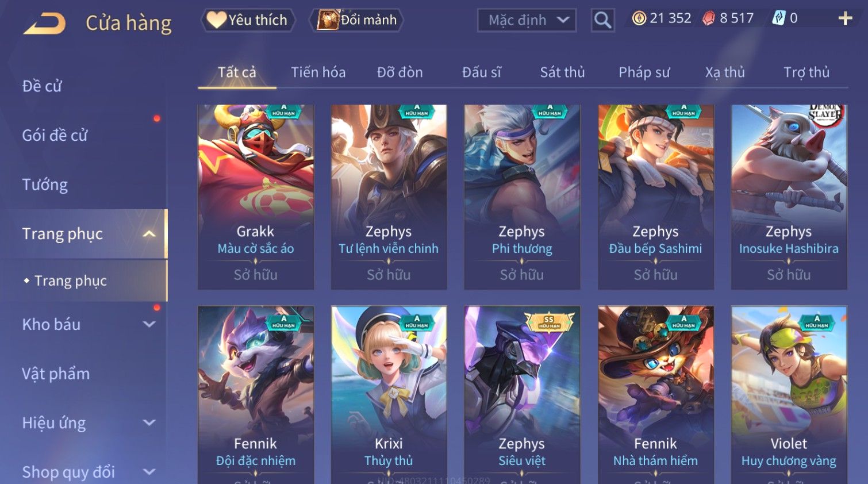Click the plus icon to add currency
868x484 pixels.
pos(845,18)
